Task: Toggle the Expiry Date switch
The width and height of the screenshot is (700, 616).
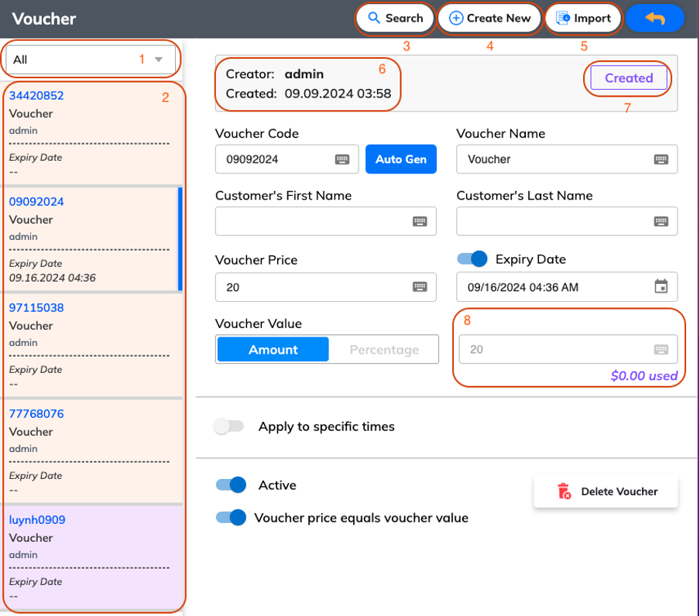Action: 472,259
